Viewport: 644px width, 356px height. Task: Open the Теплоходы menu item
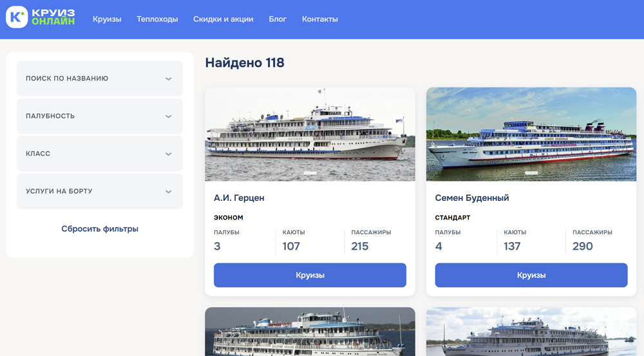157,19
